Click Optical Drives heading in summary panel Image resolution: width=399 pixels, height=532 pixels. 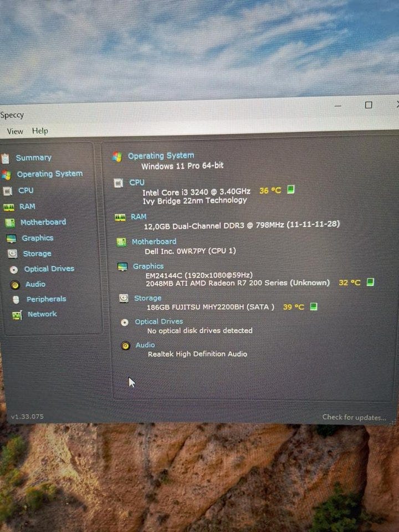click(x=159, y=321)
